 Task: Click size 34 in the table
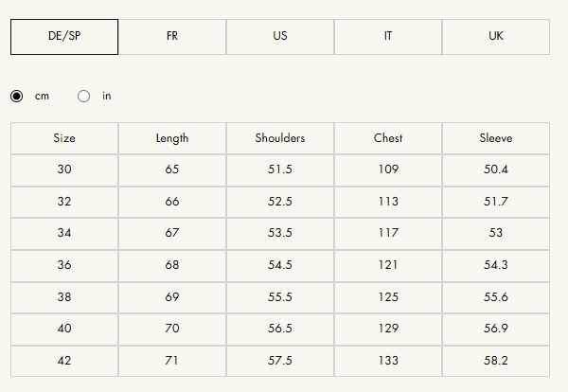[x=64, y=233]
